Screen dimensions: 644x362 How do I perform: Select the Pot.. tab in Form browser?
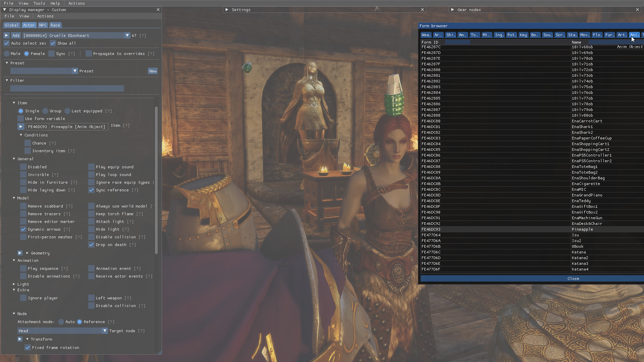tap(511, 35)
